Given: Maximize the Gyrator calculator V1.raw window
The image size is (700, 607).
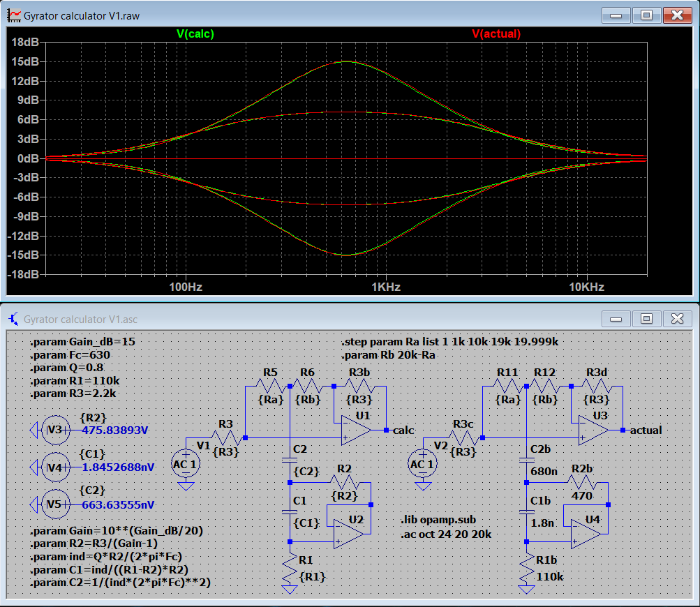Looking at the screenshot, I should pos(646,15).
